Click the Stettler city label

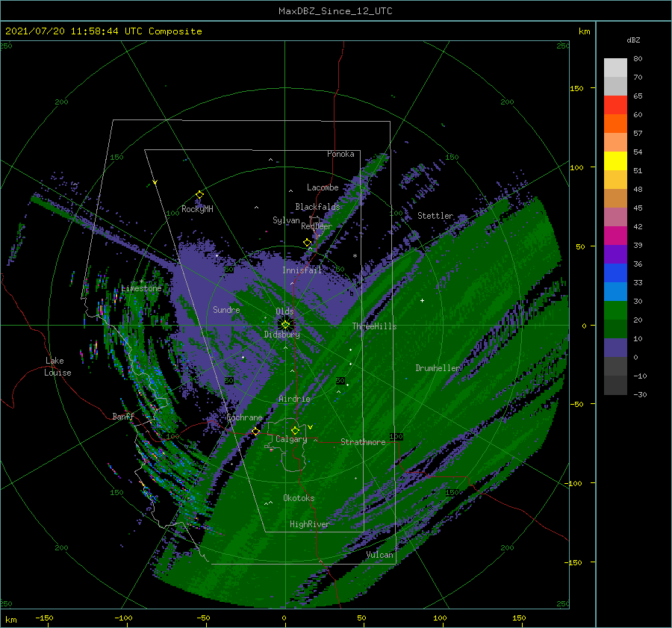(x=435, y=216)
